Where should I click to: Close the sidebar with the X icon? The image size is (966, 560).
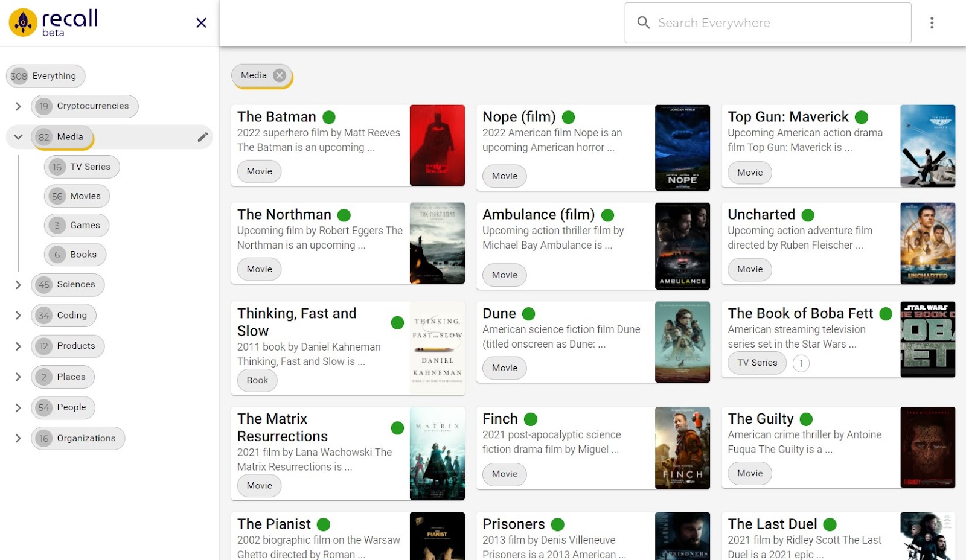[x=202, y=23]
